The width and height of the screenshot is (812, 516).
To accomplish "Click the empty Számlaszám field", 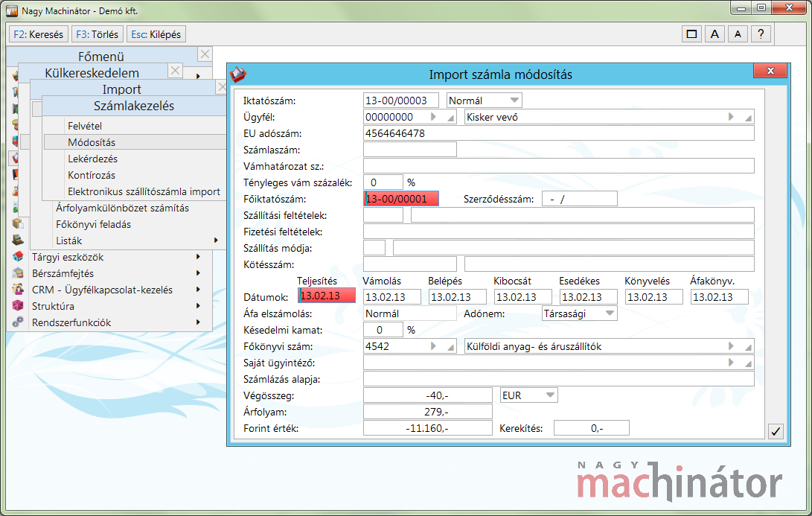I will [410, 150].
